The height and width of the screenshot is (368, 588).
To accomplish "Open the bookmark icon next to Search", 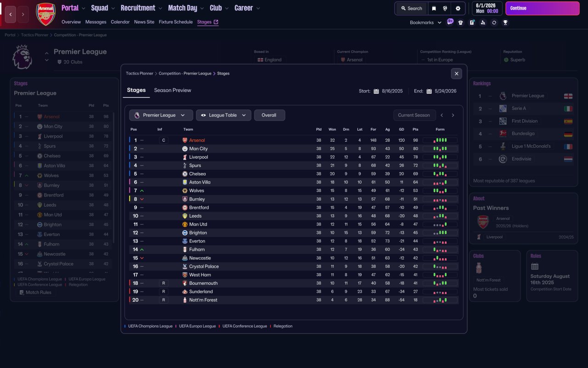I will pyautogui.click(x=434, y=8).
